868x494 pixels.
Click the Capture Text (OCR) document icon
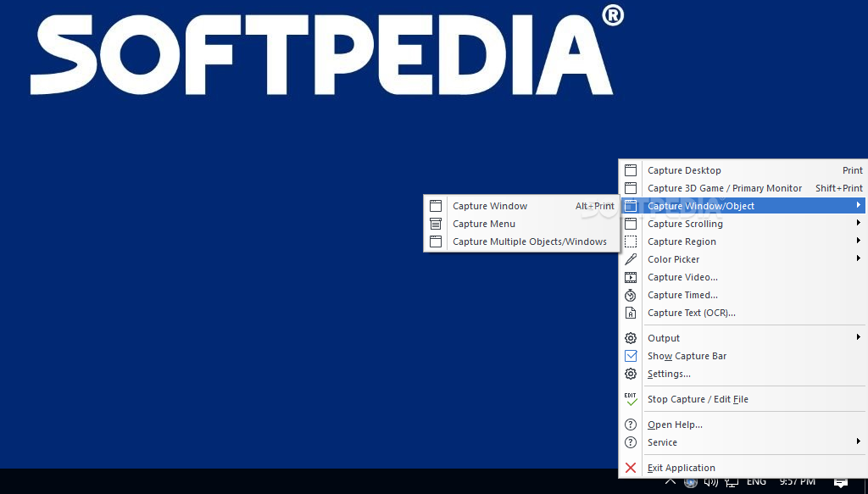point(631,313)
